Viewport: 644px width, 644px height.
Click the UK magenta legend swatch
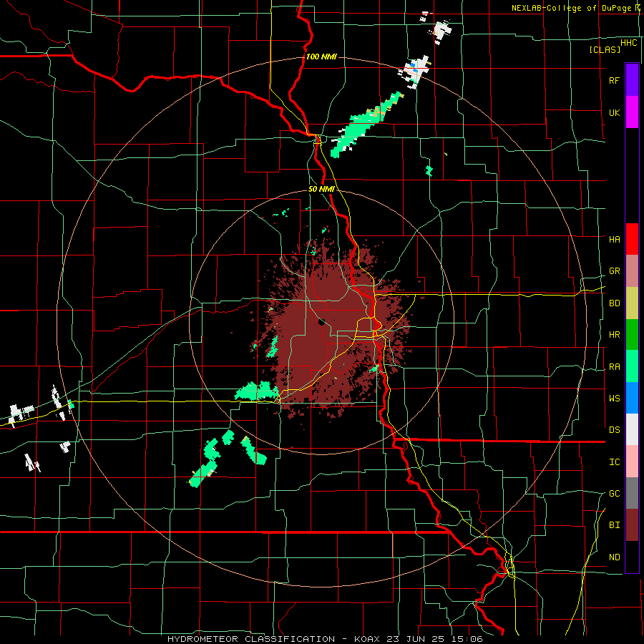(x=632, y=112)
